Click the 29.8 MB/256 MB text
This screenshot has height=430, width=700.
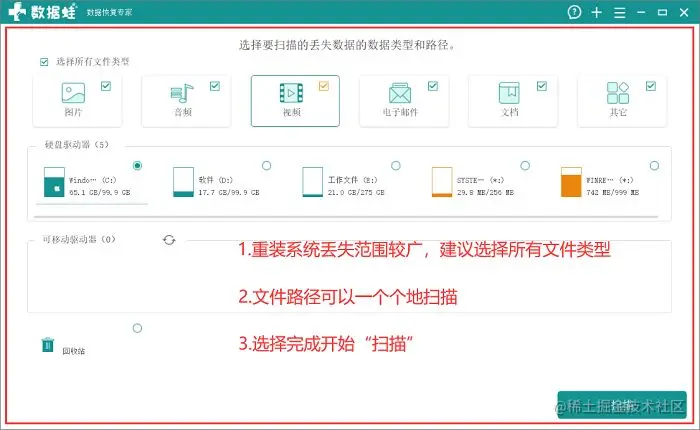tap(485, 192)
